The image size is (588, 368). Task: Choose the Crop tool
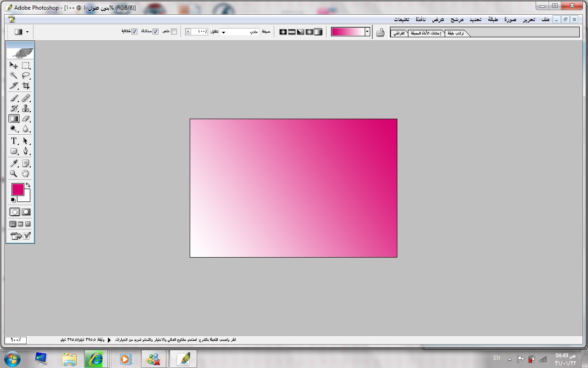click(26, 86)
